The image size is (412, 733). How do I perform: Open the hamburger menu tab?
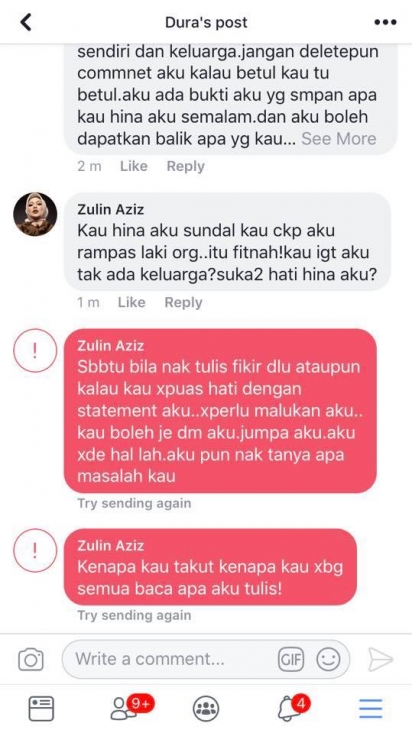[371, 709]
